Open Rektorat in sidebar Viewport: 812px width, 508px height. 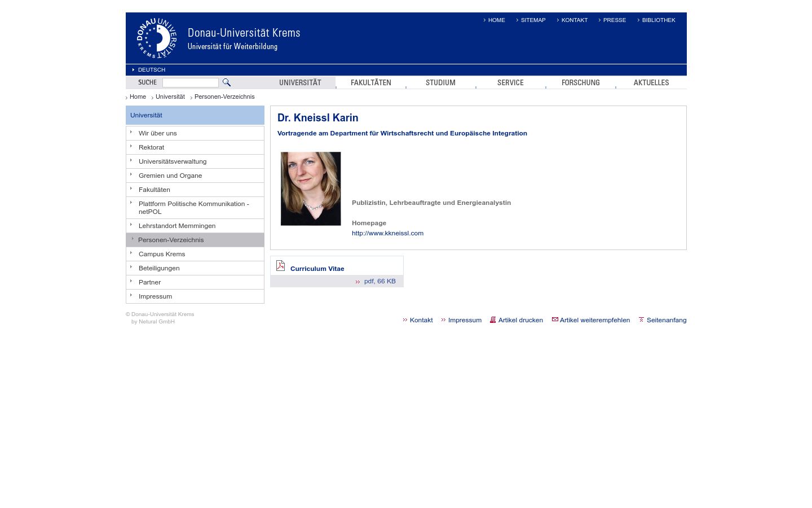195,147
